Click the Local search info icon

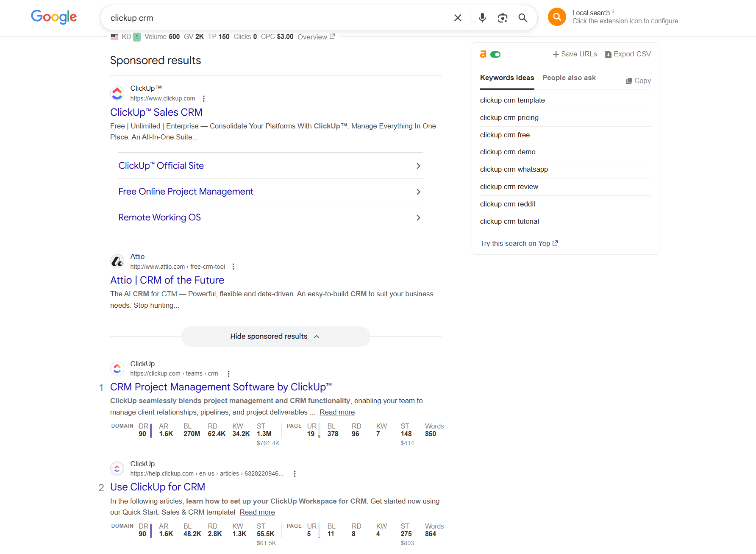click(x=613, y=11)
